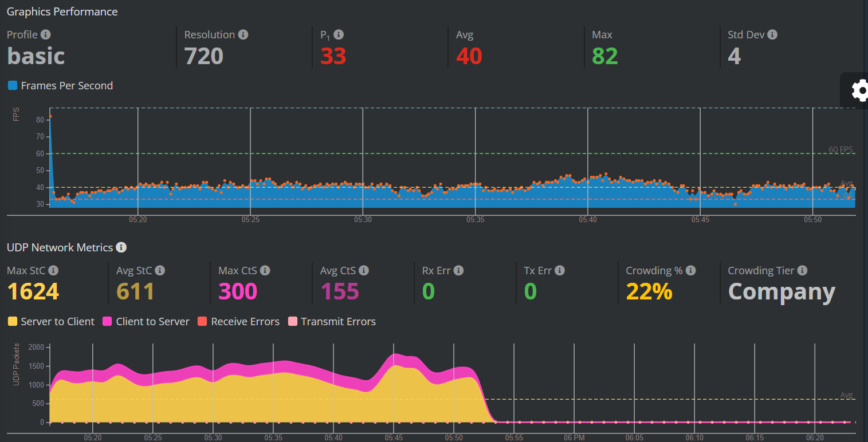The width and height of the screenshot is (868, 442).
Task: Click the Crowding % info icon
Action: click(x=690, y=270)
